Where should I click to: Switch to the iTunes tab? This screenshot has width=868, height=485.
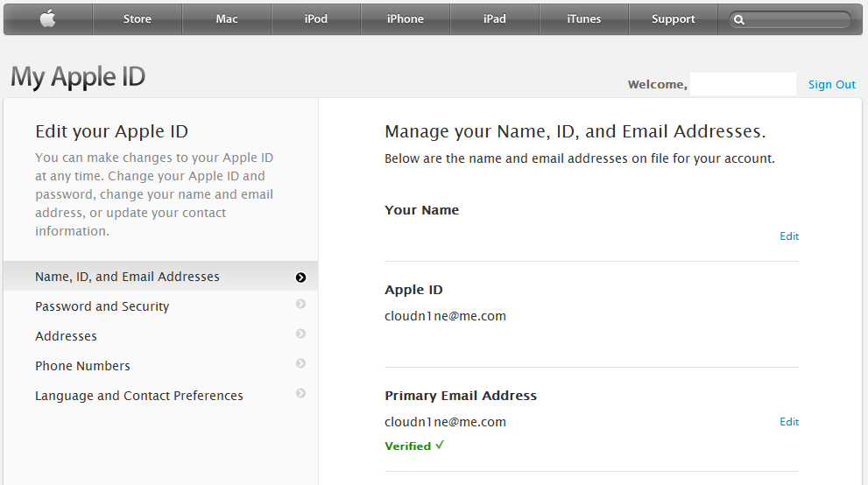[584, 18]
